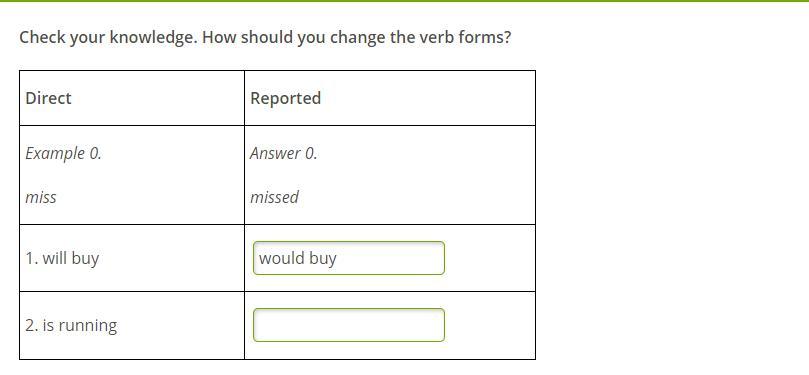Viewport: 809px width, 375px height.
Task: Click the question "How should you change the verb forms?"
Action: click(357, 38)
